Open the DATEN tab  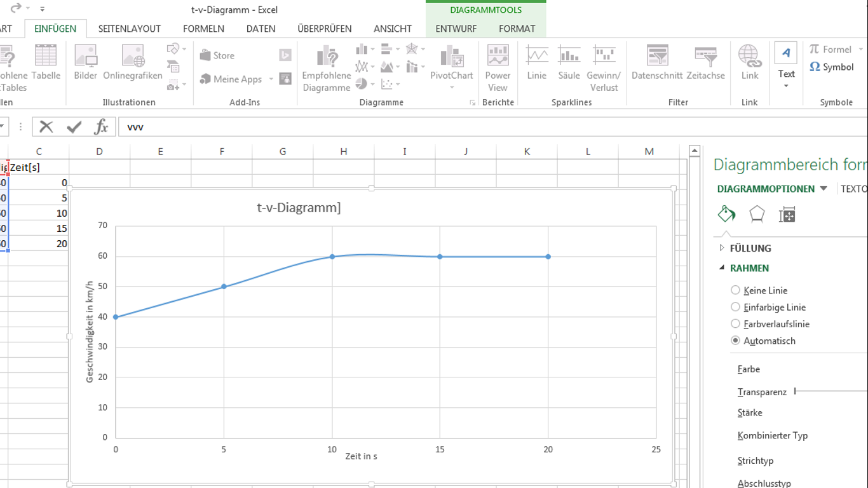(261, 29)
